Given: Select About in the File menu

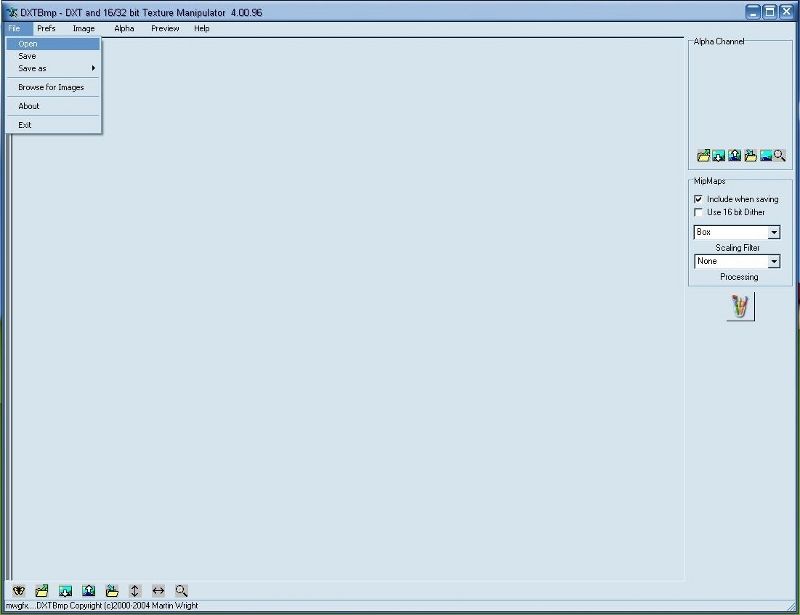Looking at the screenshot, I should 53,106.
